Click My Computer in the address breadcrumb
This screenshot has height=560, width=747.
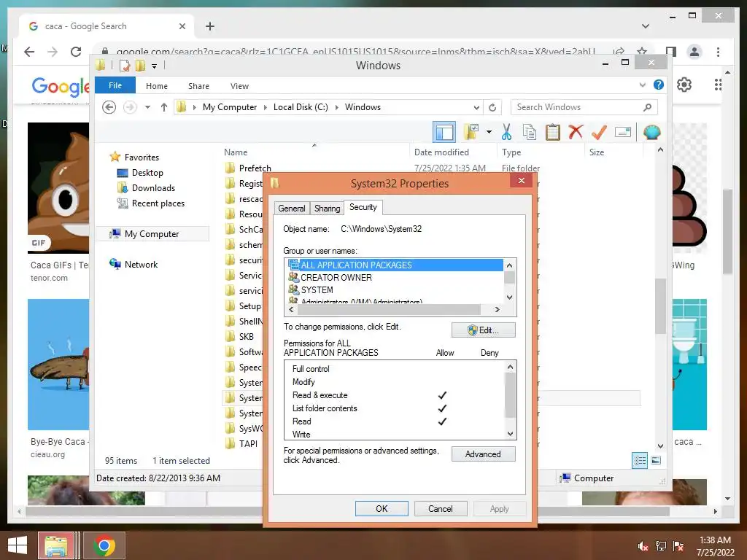(230, 107)
